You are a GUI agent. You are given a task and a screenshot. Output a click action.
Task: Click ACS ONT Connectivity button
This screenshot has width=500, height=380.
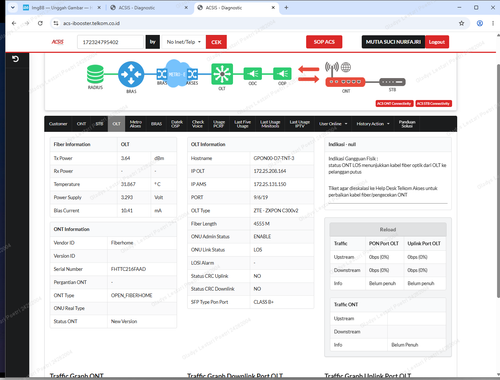coord(394,103)
